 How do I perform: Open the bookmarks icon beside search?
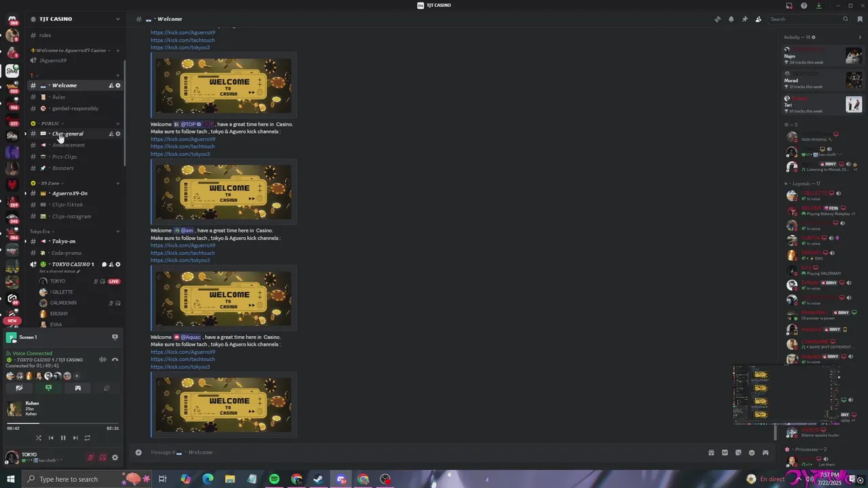tap(860, 19)
